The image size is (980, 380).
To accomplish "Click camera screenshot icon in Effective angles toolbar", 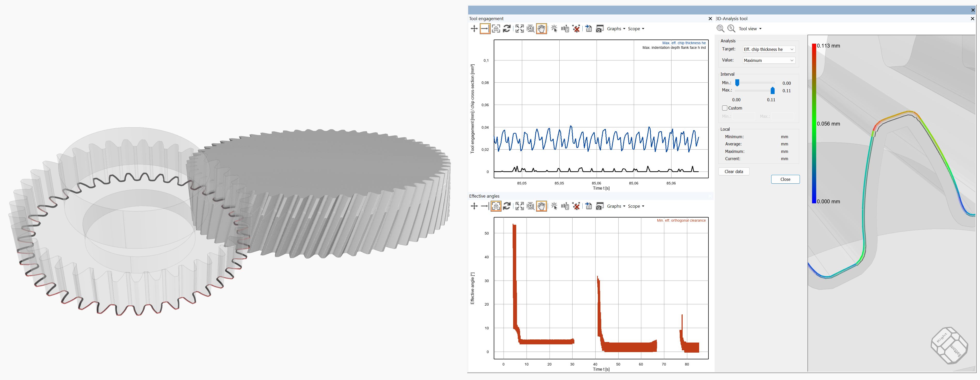I will pos(600,206).
